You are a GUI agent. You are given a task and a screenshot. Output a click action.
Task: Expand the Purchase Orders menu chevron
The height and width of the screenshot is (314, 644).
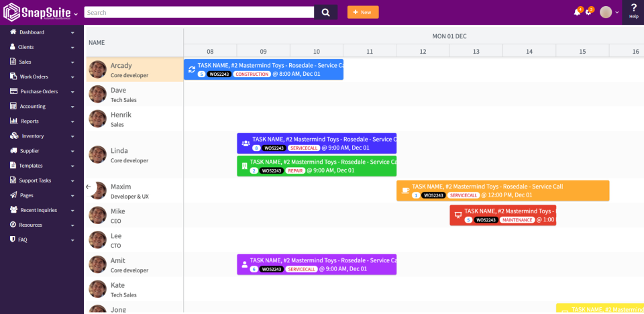[72, 92]
